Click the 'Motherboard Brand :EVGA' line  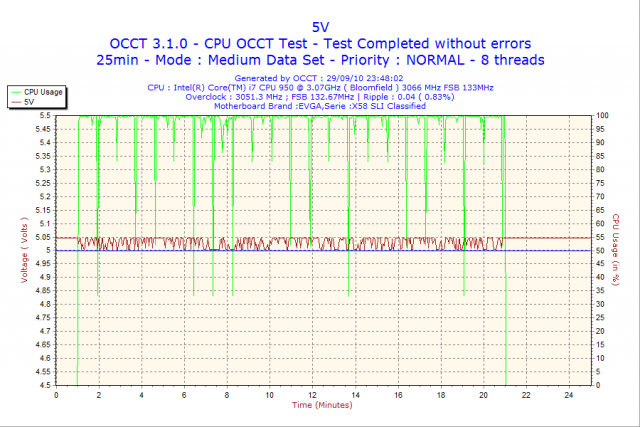coord(320,106)
